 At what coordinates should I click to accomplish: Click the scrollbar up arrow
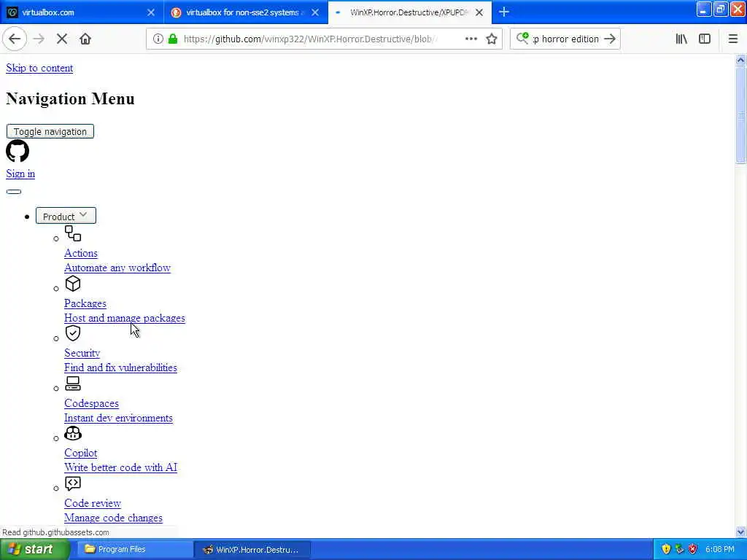coord(740,60)
